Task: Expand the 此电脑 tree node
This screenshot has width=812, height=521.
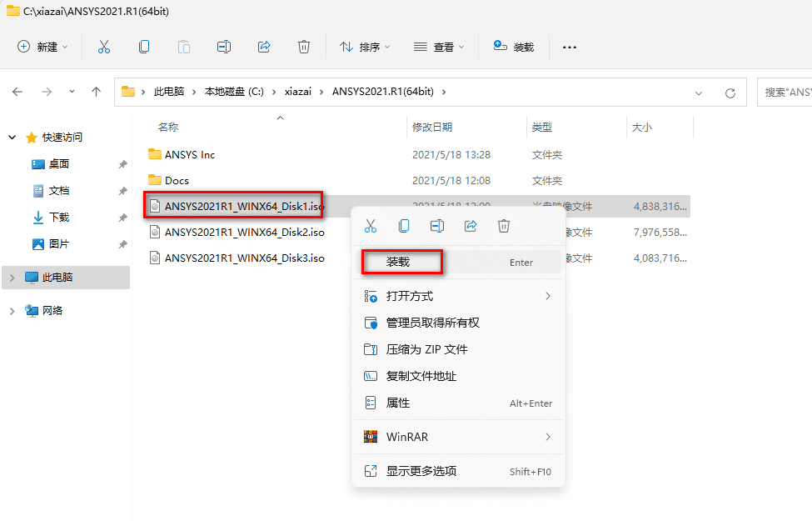Action: point(12,278)
